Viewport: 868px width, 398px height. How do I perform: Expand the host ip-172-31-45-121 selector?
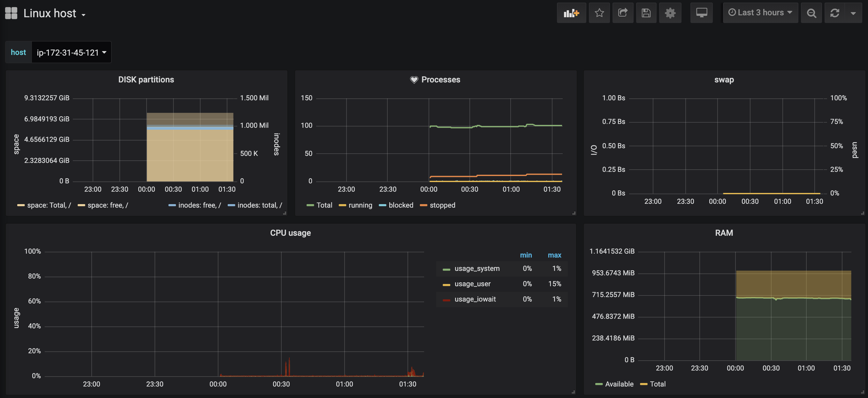point(71,52)
